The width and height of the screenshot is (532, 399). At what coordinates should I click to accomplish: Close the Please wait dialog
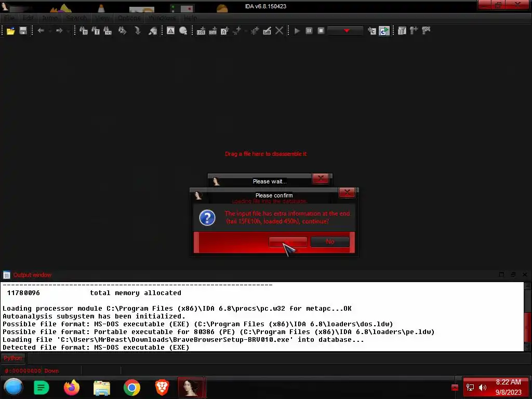point(321,178)
